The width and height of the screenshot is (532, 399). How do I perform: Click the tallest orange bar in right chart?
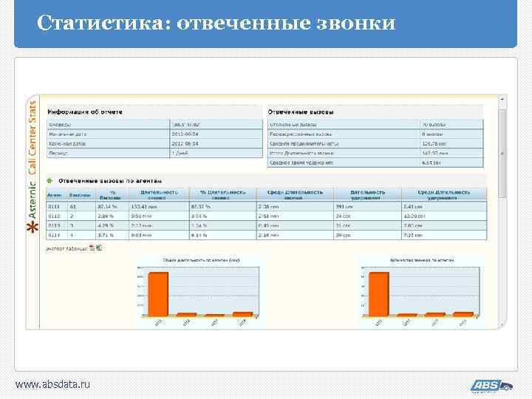[x=379, y=294]
